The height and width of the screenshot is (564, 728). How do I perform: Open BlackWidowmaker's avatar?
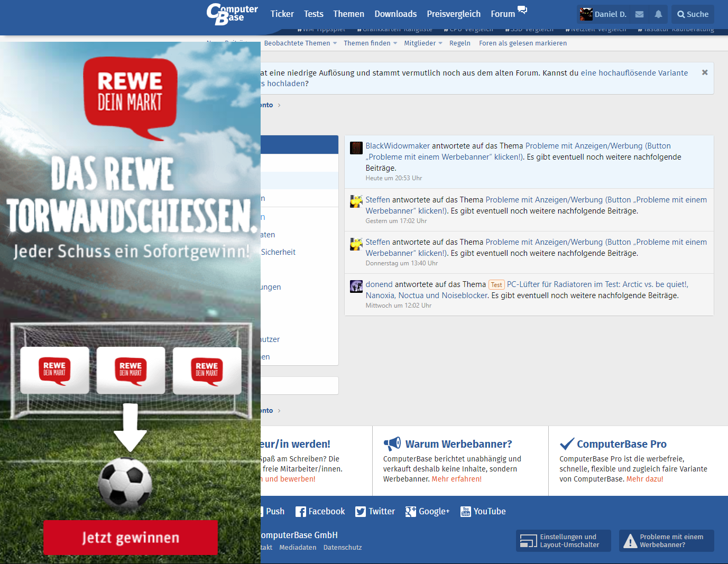click(356, 147)
